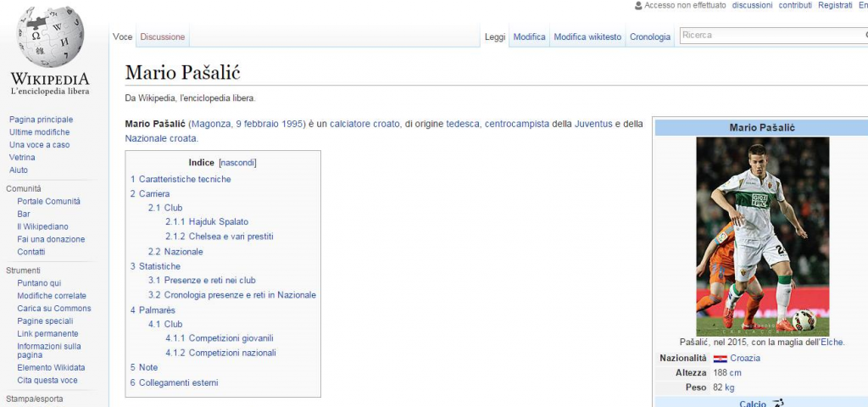
Task: Click the Registrati link
Action: [x=835, y=5]
